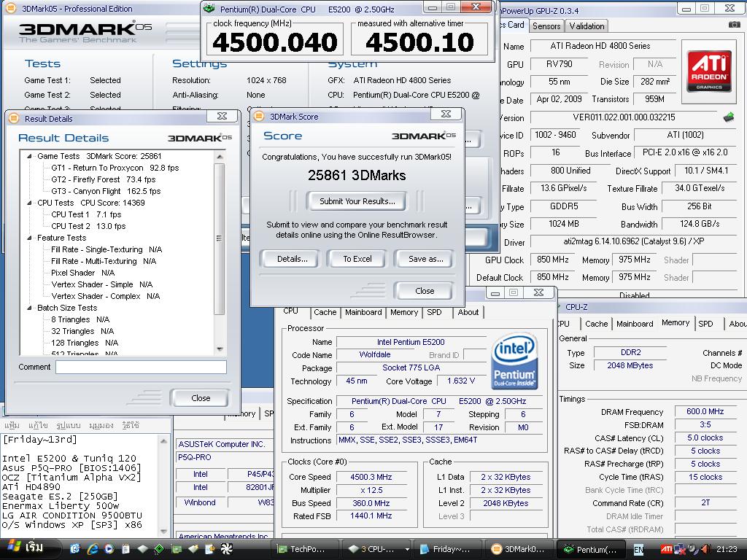This screenshot has width=747, height=560.
Task: Open Mainboard tab in front CPU-Z window
Action: 363,312
